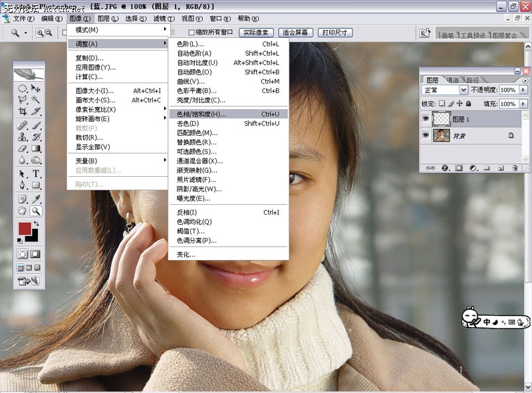
Task: Click the red foreground color swatch
Action: tap(24, 229)
